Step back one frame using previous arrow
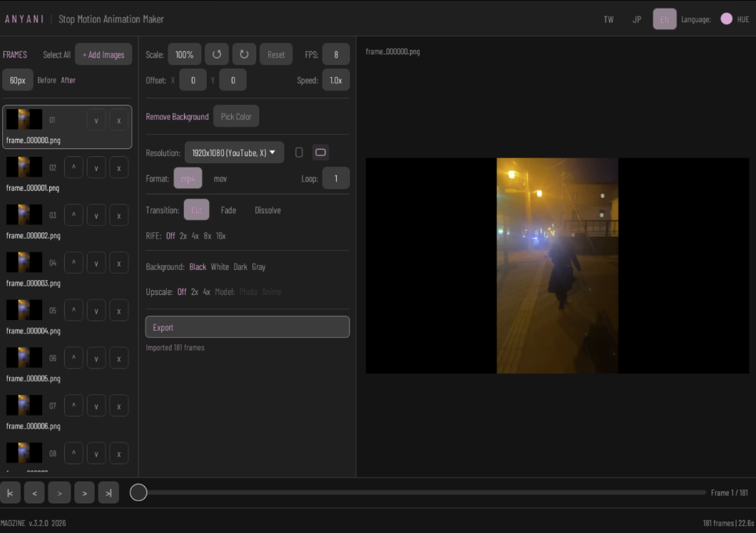The height and width of the screenshot is (533, 756). (34, 492)
